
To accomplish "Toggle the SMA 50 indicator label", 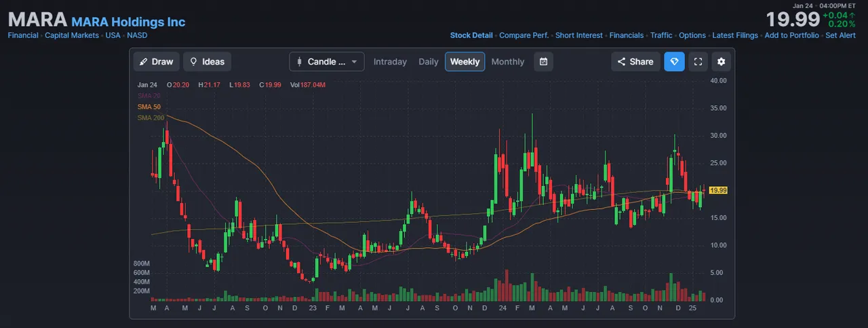I will click(x=149, y=107).
